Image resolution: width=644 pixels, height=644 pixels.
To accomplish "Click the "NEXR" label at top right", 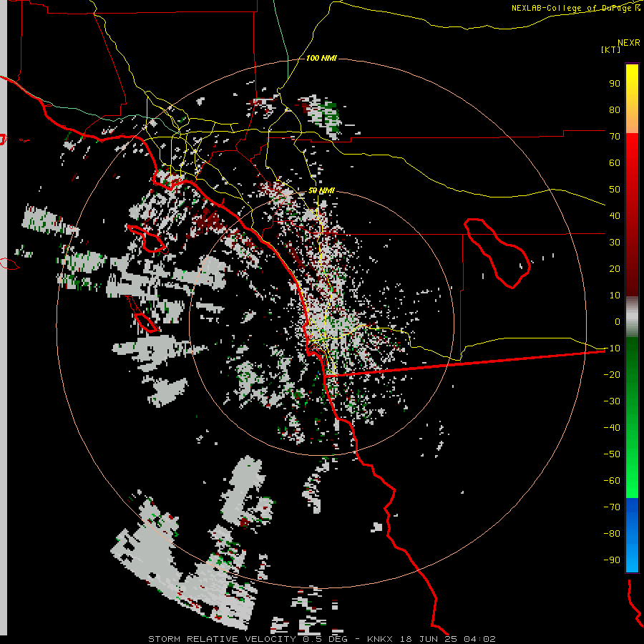I will click(x=629, y=43).
